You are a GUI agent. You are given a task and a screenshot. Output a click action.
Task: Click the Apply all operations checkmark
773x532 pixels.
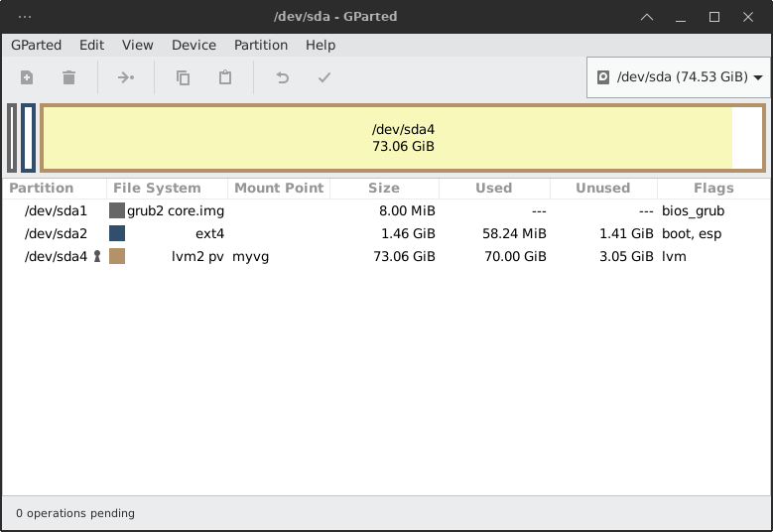[324, 77]
